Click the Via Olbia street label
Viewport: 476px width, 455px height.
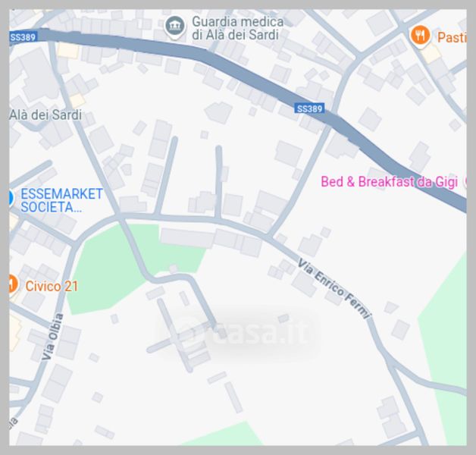pyautogui.click(x=52, y=337)
